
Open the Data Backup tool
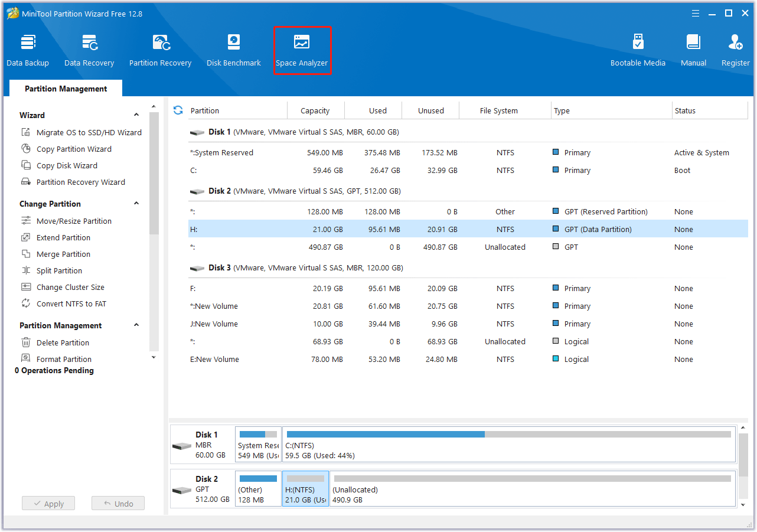click(28, 51)
